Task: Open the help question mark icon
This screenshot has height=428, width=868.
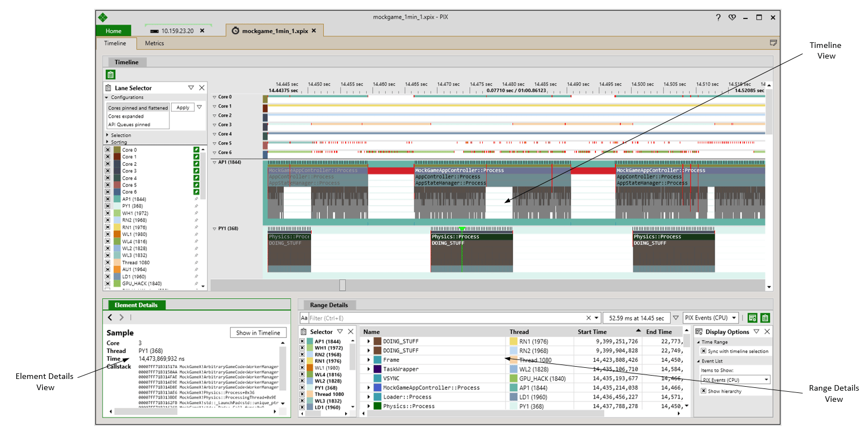Action: click(x=719, y=17)
